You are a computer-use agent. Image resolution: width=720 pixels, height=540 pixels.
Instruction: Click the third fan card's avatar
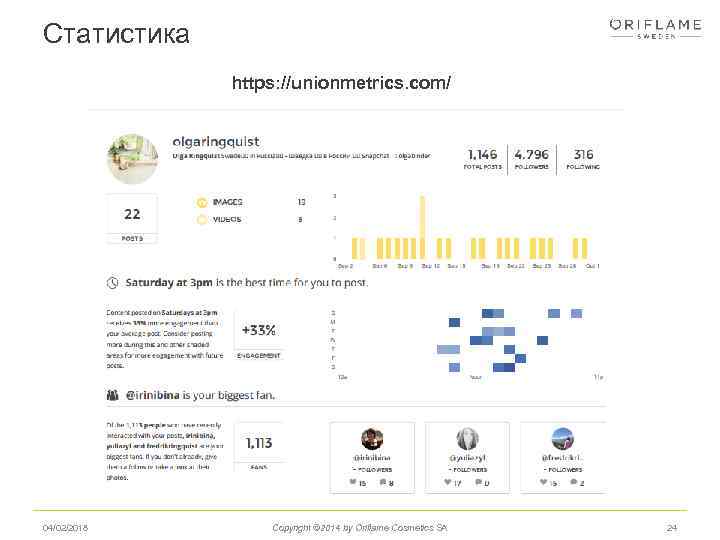[x=563, y=438]
